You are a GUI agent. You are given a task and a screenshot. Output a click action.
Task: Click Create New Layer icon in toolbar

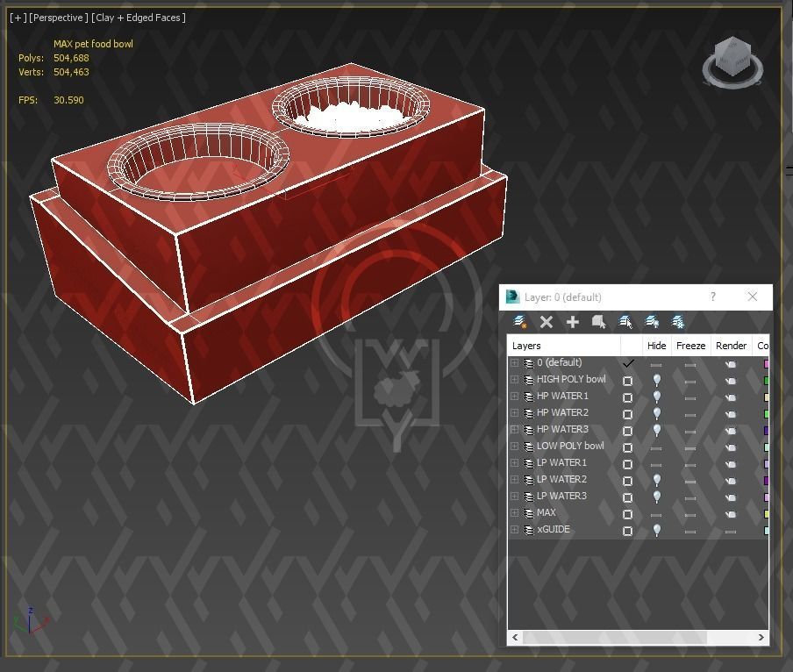tap(520, 322)
